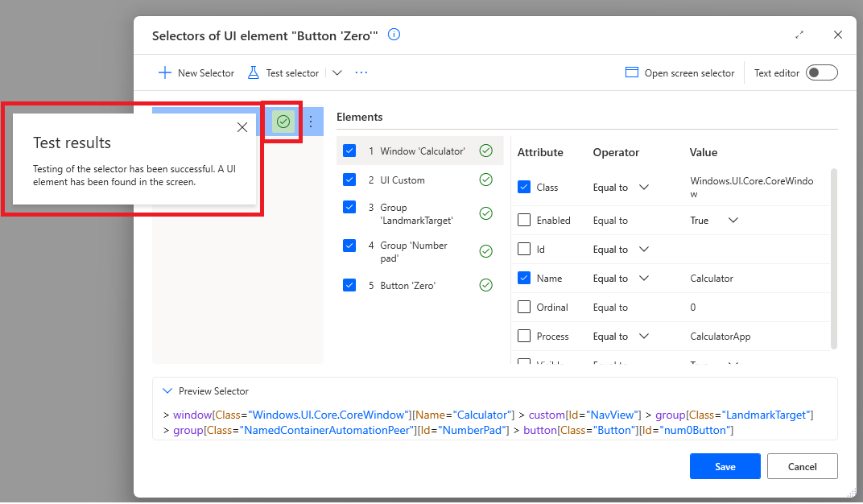Image resolution: width=863 pixels, height=504 pixels.
Task: Uncheck the Name attribute checkbox
Action: pyautogui.click(x=524, y=278)
